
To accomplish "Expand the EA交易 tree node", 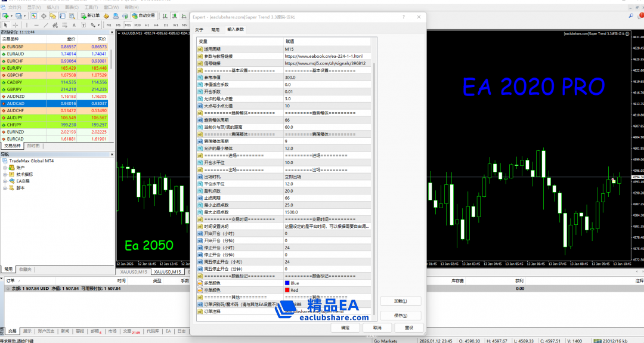I will 5,181.
